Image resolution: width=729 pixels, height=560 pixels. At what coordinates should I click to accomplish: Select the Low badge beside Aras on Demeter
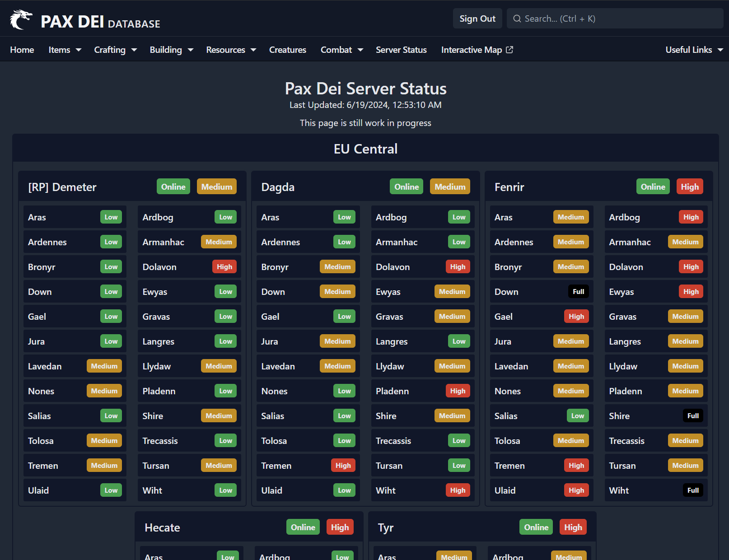click(111, 217)
